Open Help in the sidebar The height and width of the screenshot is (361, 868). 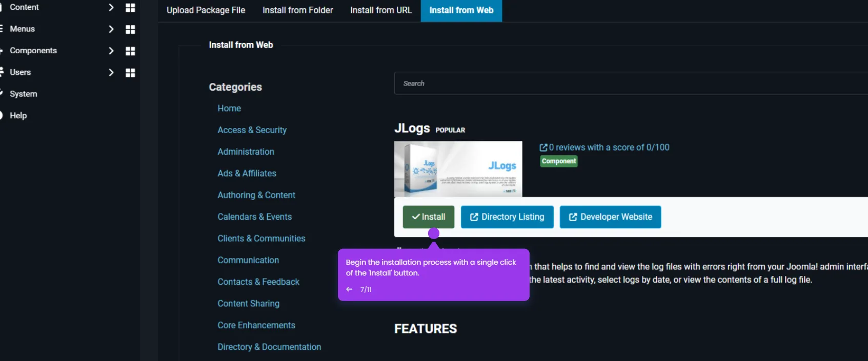(x=18, y=115)
